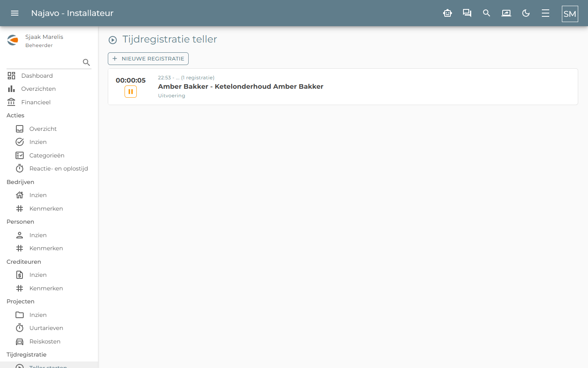Open Financieel in the sidebar
Image resolution: width=588 pixels, height=368 pixels.
point(49,102)
